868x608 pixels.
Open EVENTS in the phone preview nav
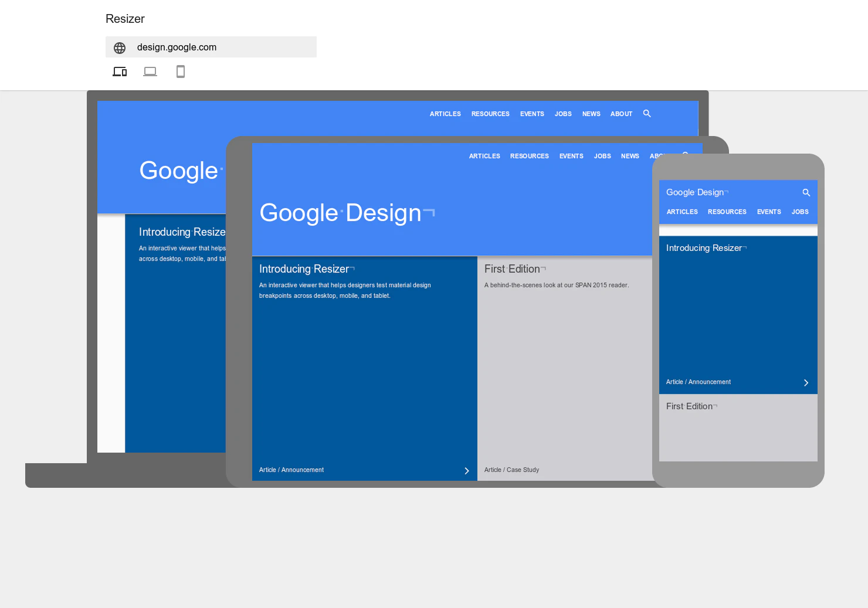click(x=769, y=212)
